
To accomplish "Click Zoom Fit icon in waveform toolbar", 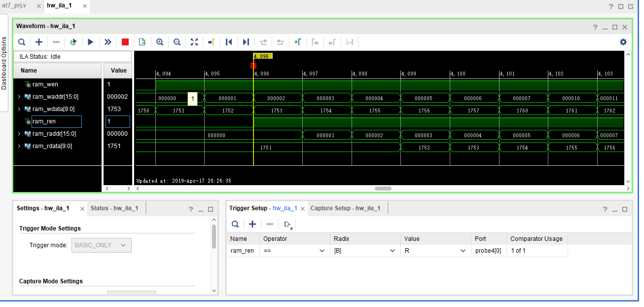I will pyautogui.click(x=194, y=42).
